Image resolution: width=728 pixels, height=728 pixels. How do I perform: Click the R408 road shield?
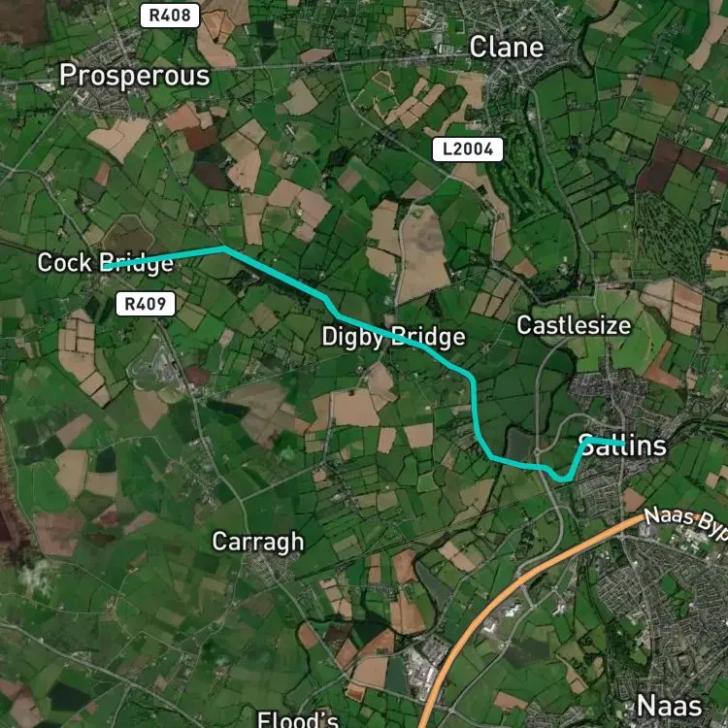pos(170,16)
